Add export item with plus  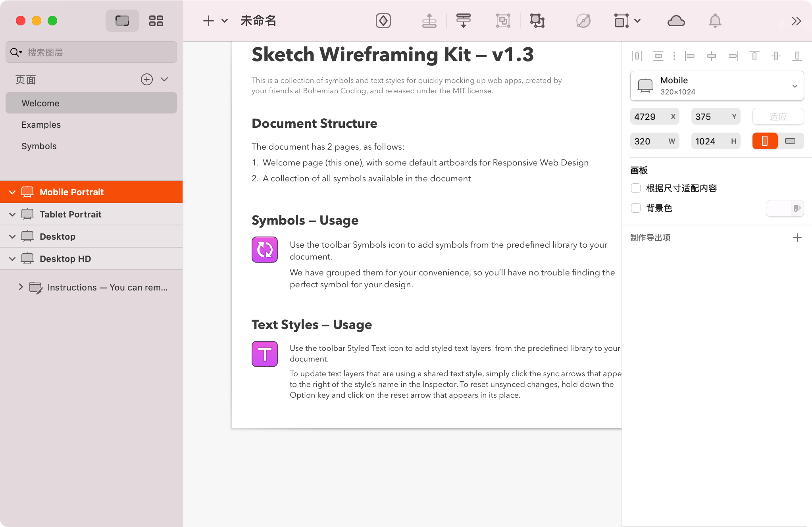[797, 238]
